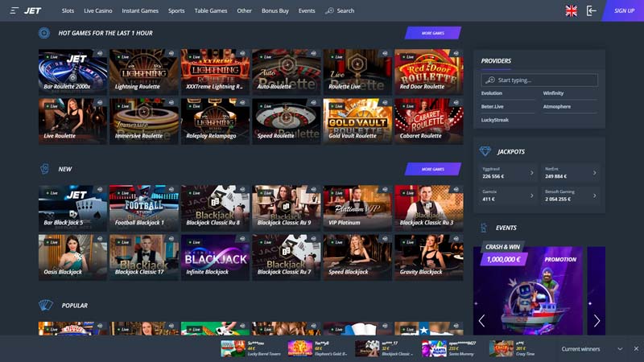
Task: Open XXXtreme Lightning Roulette game
Action: (215, 72)
